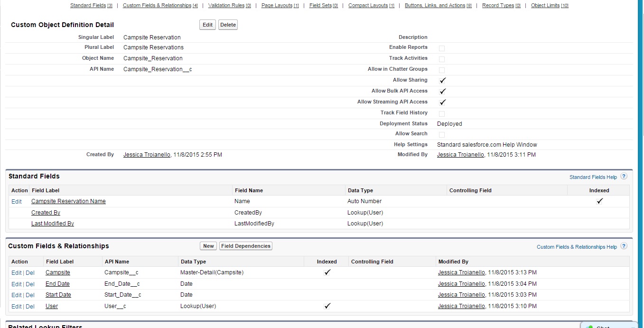Toggle the Allow Sharing checkmark

(443, 80)
